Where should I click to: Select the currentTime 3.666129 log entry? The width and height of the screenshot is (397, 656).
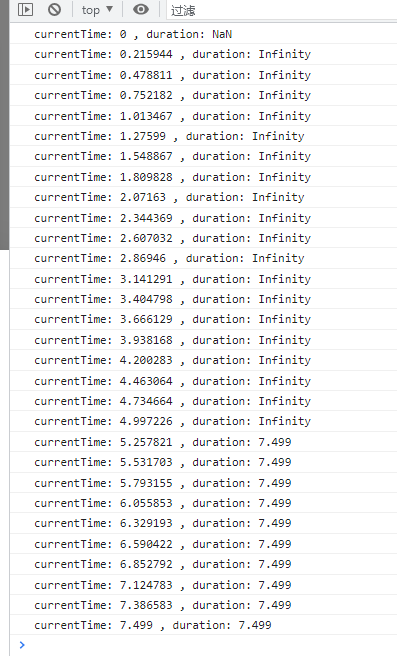tap(203, 319)
